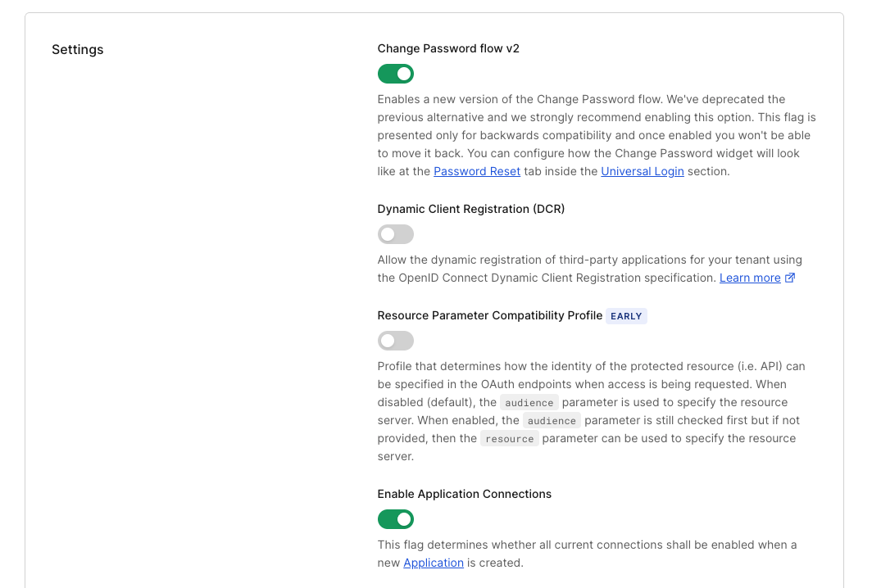
Task: Click the Change Password flow description text
Action: [x=597, y=135]
